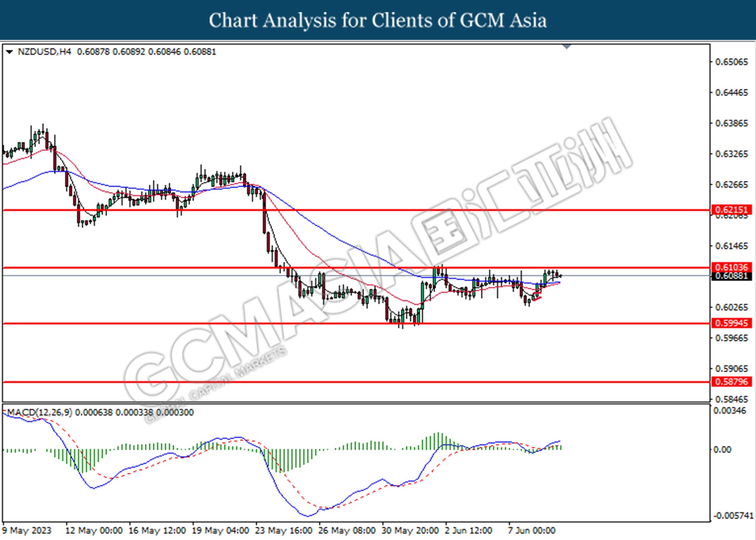
Task: Click the 26 May 08:00 time label
Action: coord(347,531)
